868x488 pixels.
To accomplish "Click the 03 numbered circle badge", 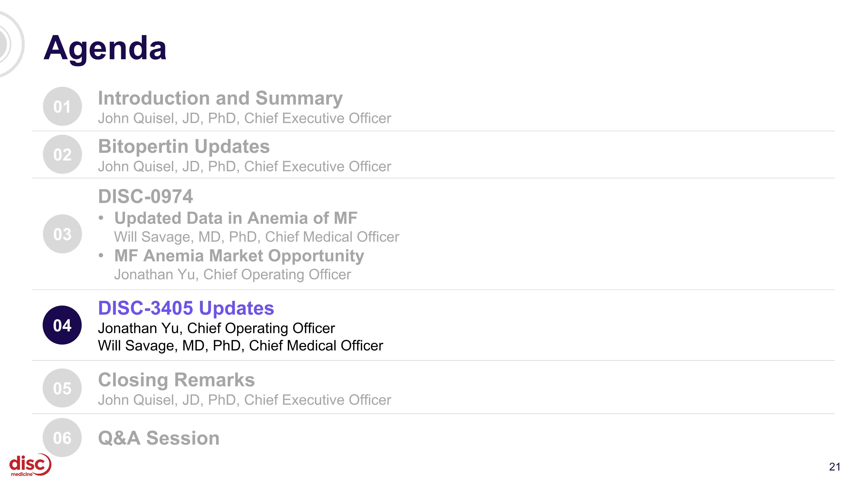I will point(62,234).
